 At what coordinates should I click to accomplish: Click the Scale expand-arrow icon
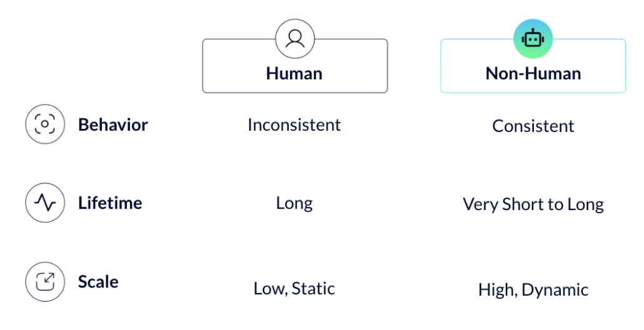coord(45,282)
